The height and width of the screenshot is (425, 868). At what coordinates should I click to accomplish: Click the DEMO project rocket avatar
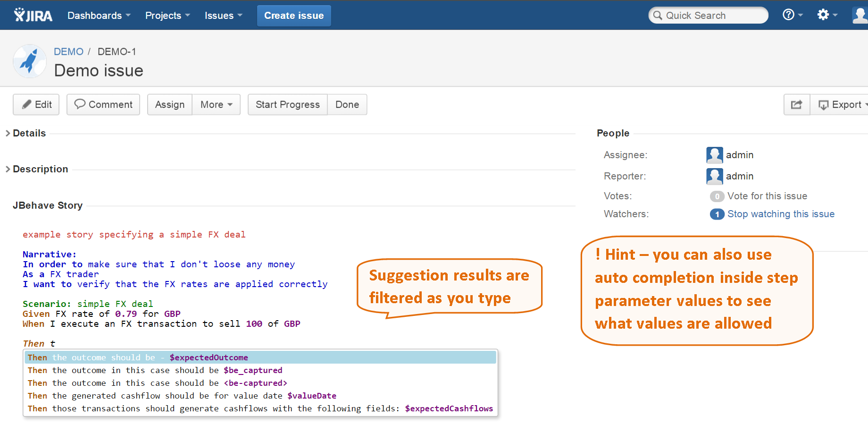coord(30,61)
